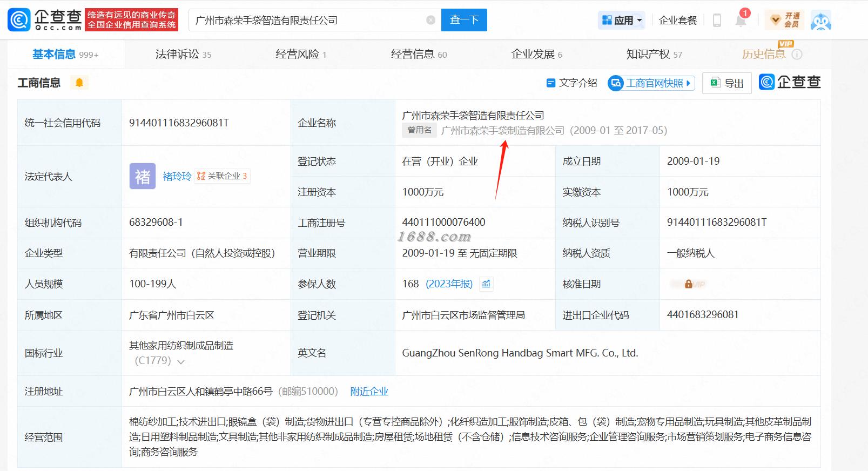Image resolution: width=868 pixels, height=471 pixels.
Task: Click the 文字介绍 button
Action: [572, 83]
